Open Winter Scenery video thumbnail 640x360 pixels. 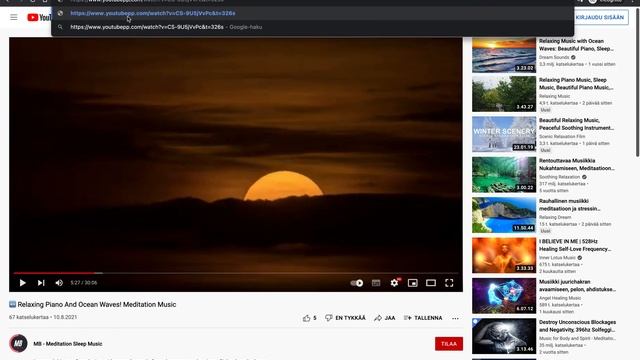pyautogui.click(x=504, y=134)
